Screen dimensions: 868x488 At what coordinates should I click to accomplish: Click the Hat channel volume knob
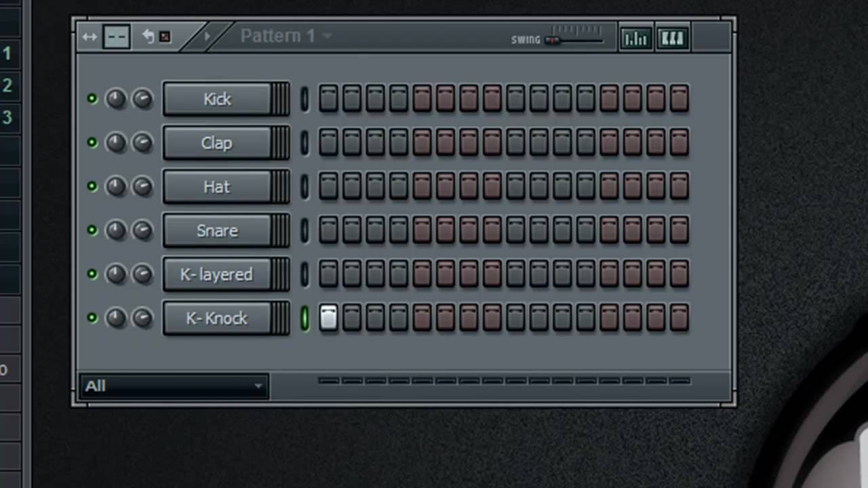[x=142, y=186]
